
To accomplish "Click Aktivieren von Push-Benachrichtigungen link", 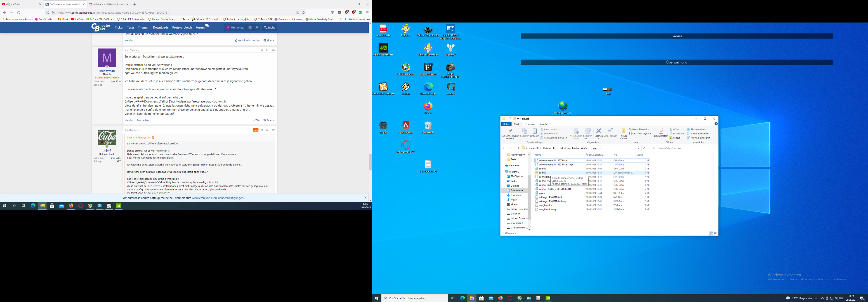I will pyautogui.click(x=218, y=198).
